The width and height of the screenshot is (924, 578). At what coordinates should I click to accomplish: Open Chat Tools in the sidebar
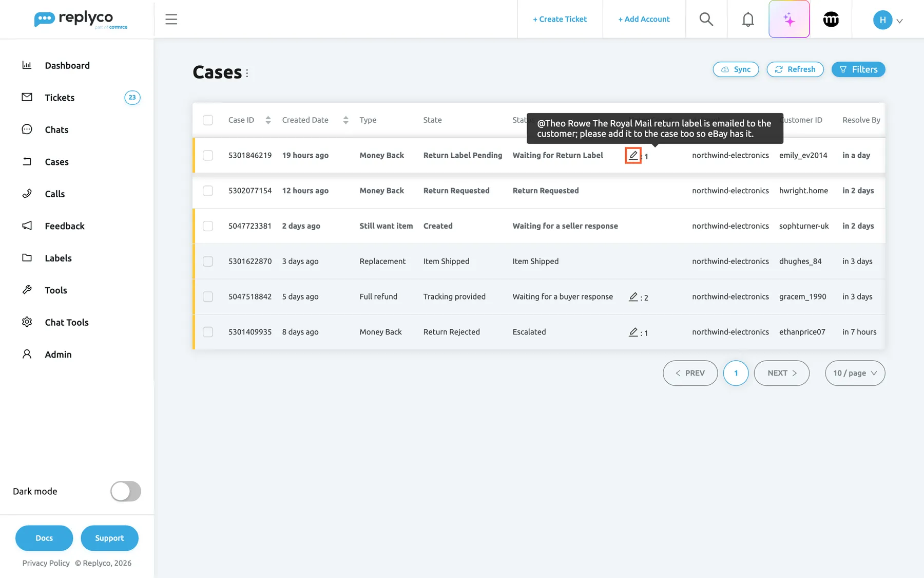point(67,322)
